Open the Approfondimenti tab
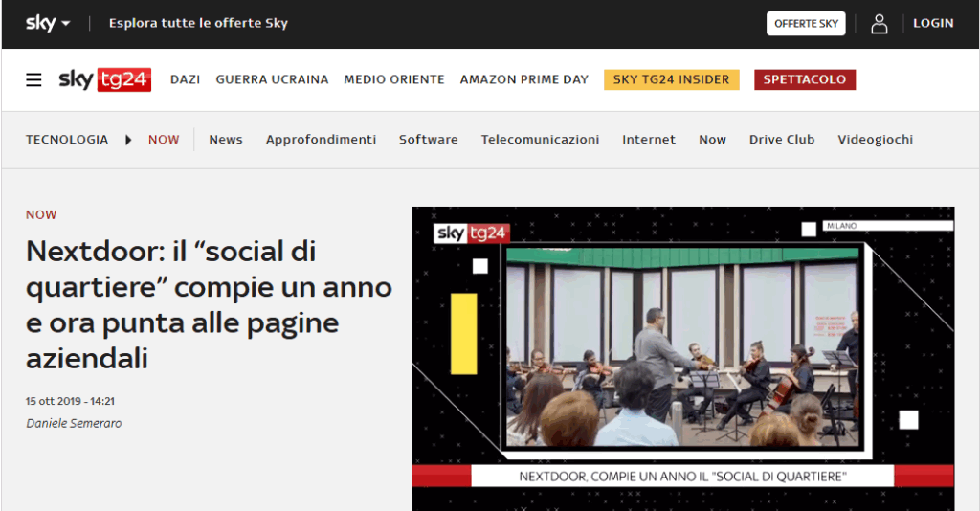980x511 pixels. click(x=321, y=140)
